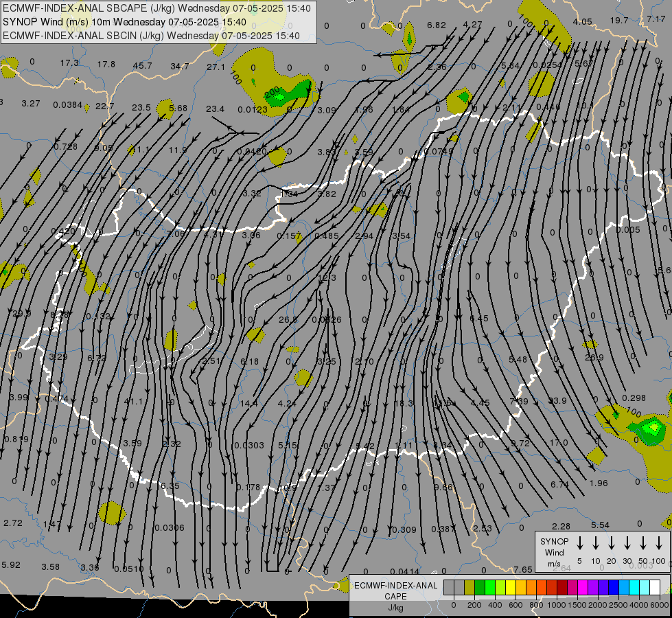
Task: Click the J/kg unit label in legend
Action: point(395,608)
